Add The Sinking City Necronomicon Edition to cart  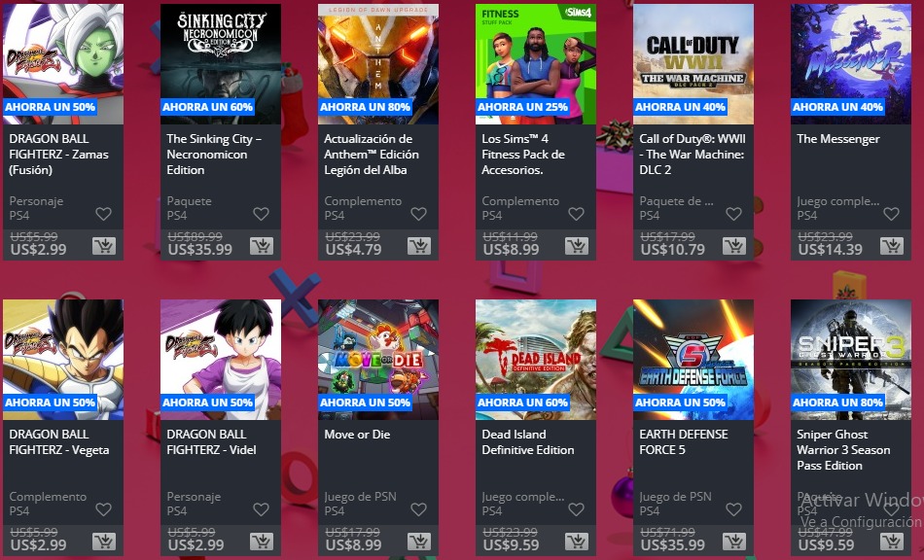(x=262, y=246)
